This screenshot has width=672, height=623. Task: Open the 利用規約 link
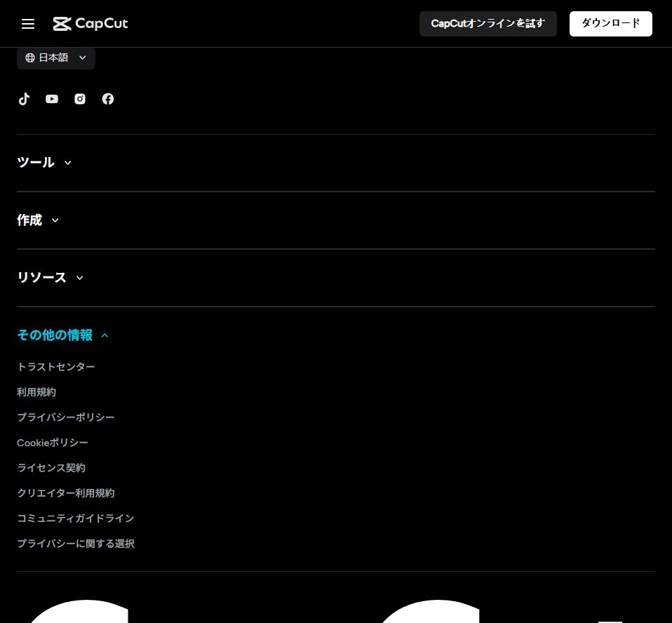click(36, 392)
